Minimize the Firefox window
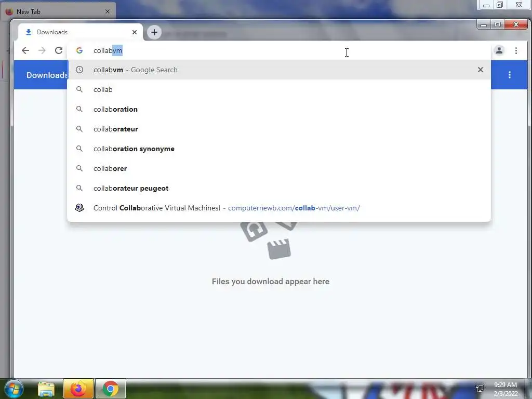Viewport: 532px width, 399px height. (486, 5)
